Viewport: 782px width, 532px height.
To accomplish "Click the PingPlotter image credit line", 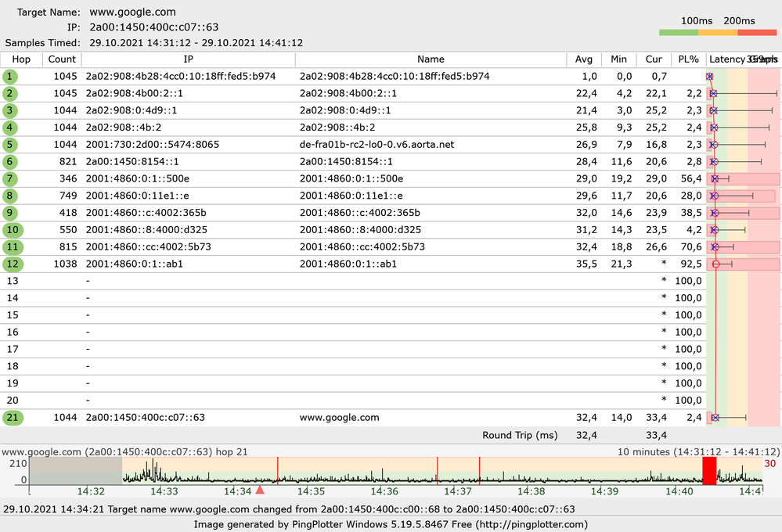I will coord(391,524).
